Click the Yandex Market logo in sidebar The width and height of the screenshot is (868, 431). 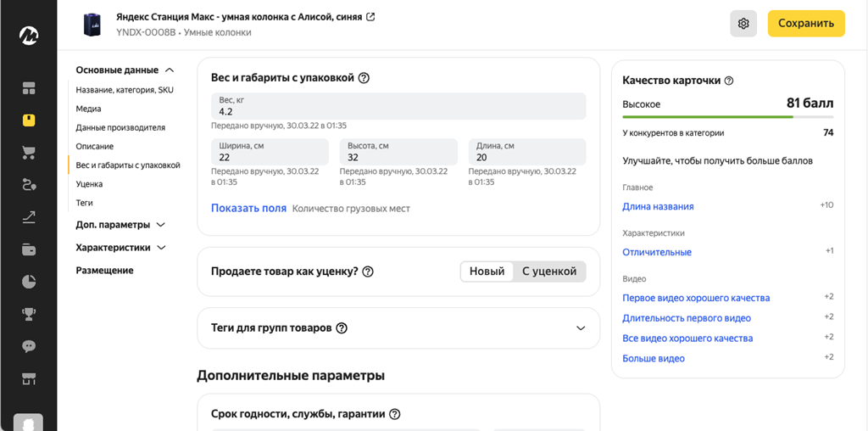pos(29,35)
